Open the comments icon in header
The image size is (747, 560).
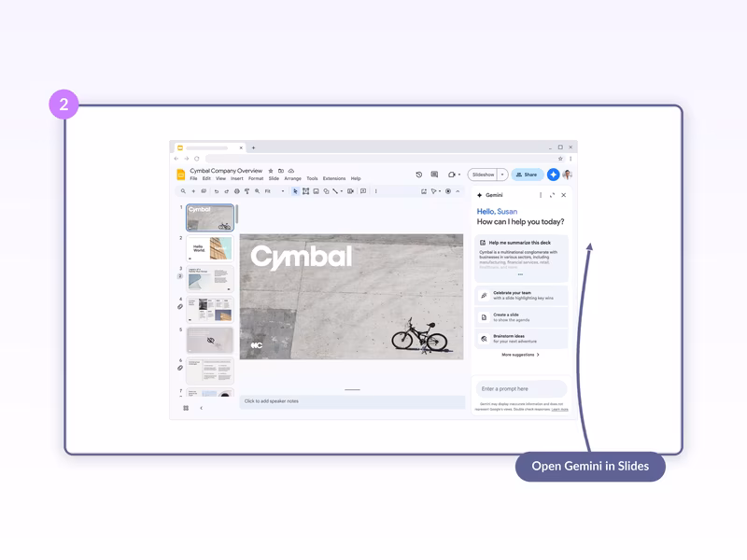[434, 175]
